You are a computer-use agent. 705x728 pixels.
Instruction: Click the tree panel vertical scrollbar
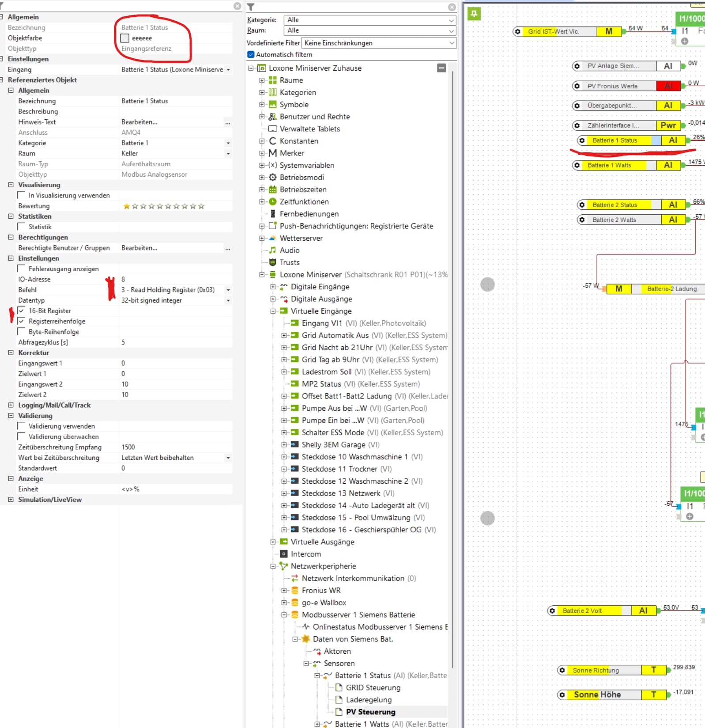pos(452,369)
